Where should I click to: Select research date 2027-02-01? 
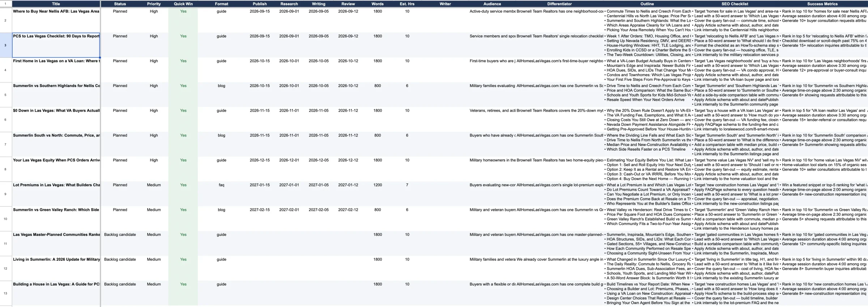pos(289,210)
